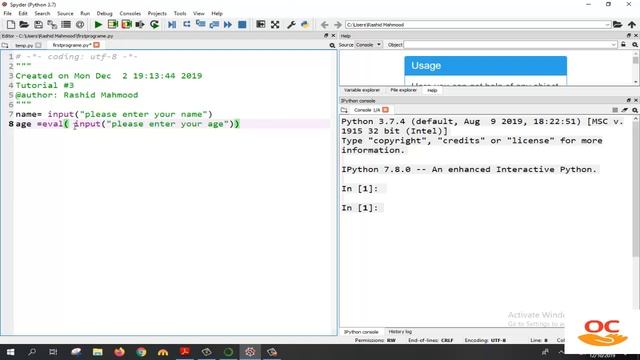
Task: Open IPython console options
Action: [635, 110]
